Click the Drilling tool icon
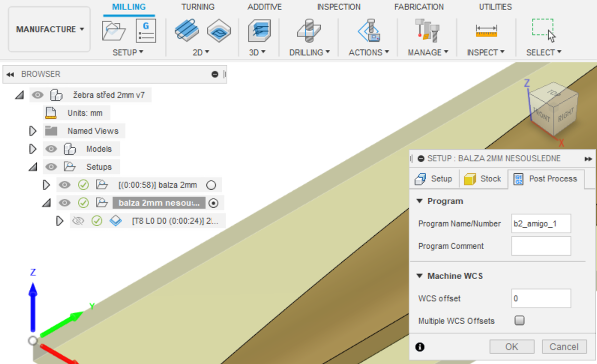This screenshot has width=597, height=364. [309, 31]
